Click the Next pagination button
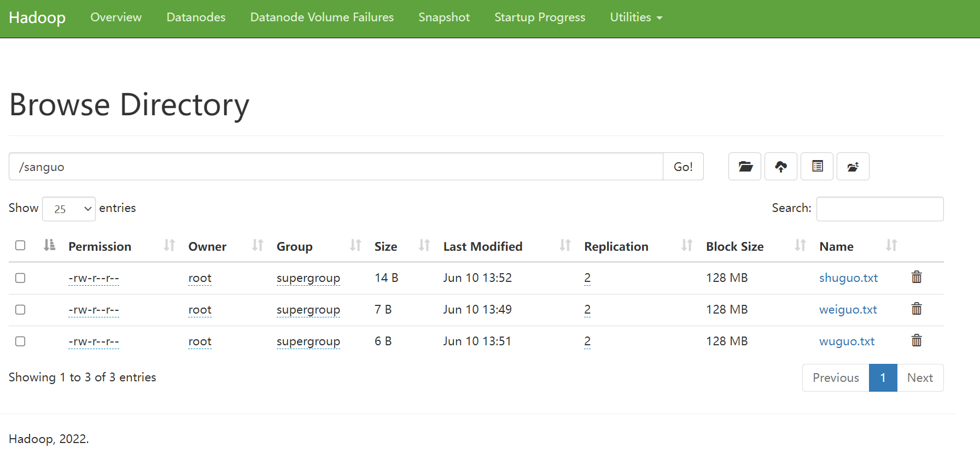This screenshot has height=460, width=980. (920, 378)
